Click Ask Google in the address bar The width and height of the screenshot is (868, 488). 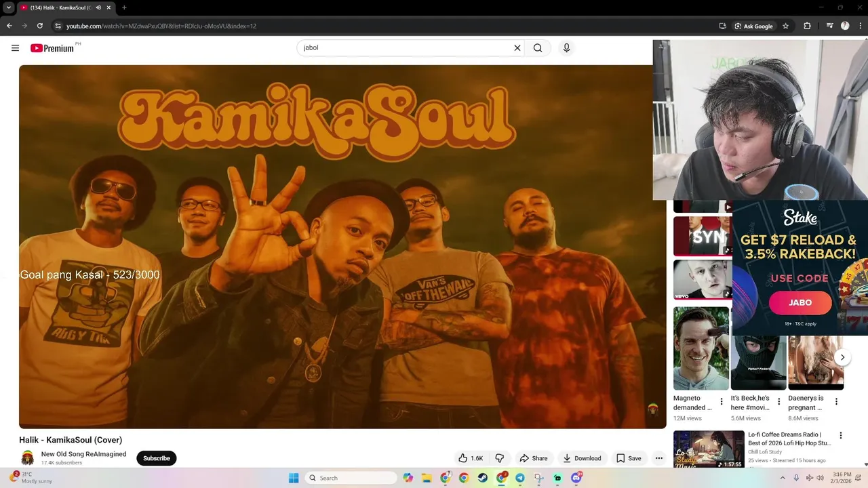pyautogui.click(x=754, y=26)
